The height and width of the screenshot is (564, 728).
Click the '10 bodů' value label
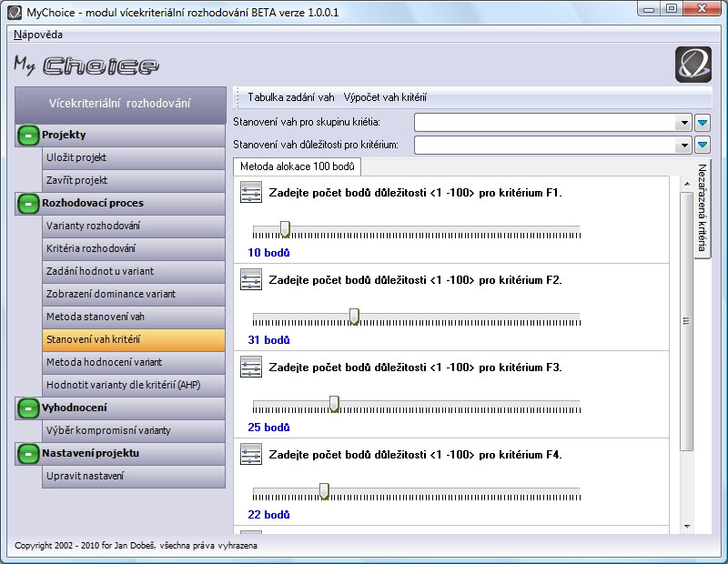pyautogui.click(x=268, y=253)
